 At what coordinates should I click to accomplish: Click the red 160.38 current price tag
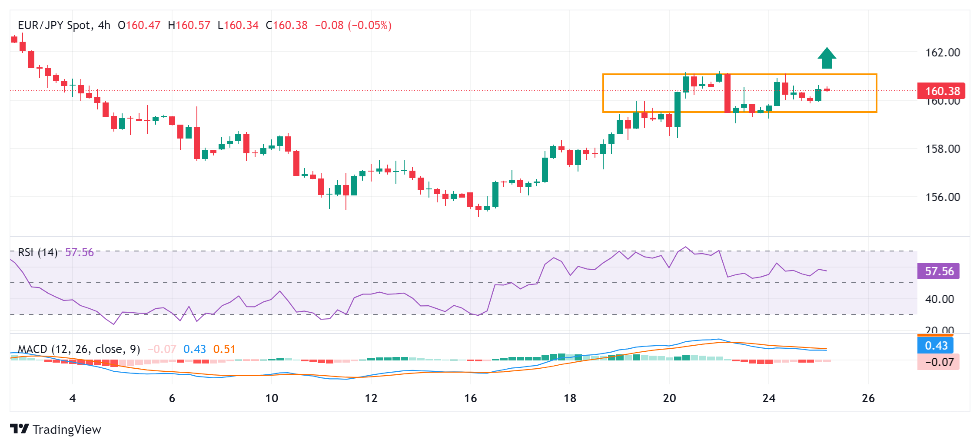pyautogui.click(x=941, y=91)
